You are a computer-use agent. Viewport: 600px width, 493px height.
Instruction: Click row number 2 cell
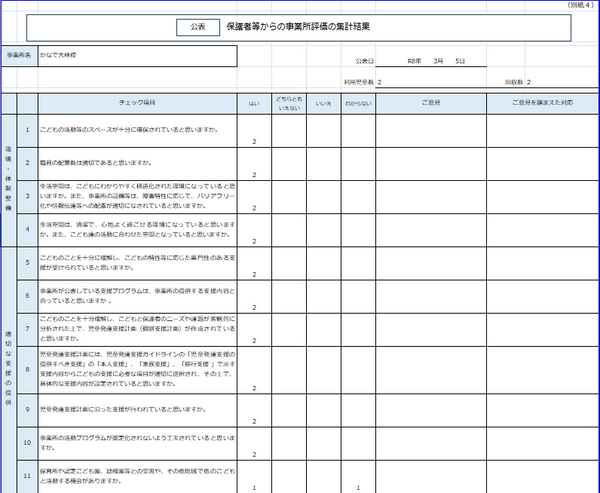click(x=27, y=163)
